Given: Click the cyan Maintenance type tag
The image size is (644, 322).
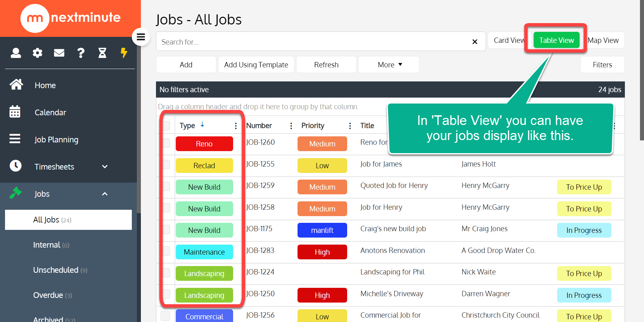Looking at the screenshot, I should coord(204,252).
